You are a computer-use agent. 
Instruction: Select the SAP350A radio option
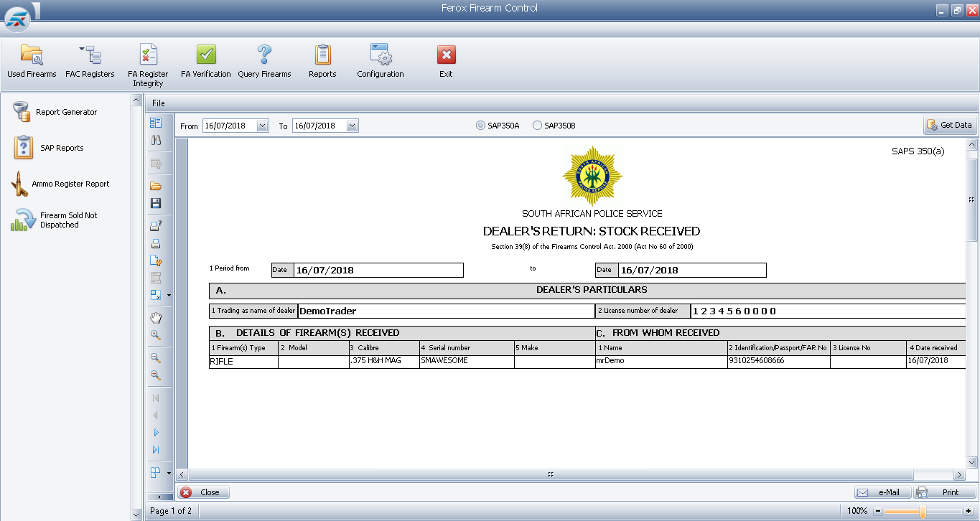pos(498,126)
